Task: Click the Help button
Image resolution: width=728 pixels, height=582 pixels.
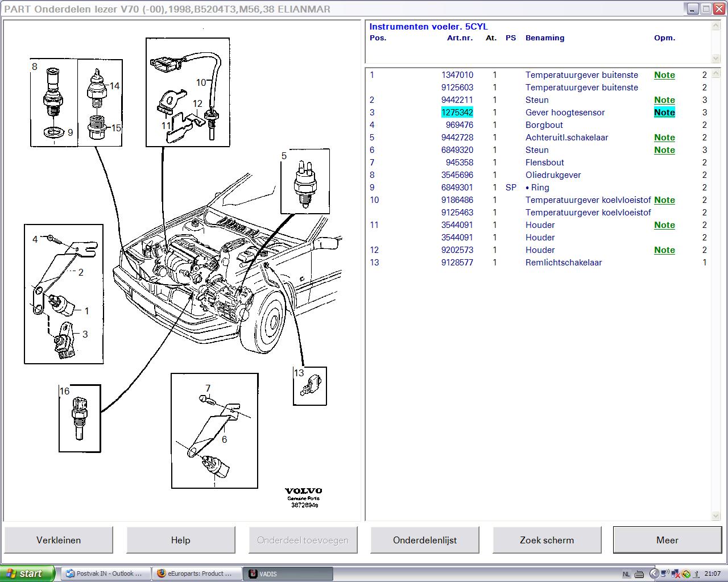Action: pyautogui.click(x=180, y=540)
